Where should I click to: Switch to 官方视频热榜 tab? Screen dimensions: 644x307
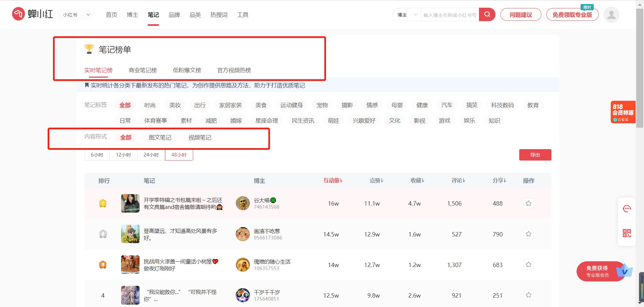point(234,70)
